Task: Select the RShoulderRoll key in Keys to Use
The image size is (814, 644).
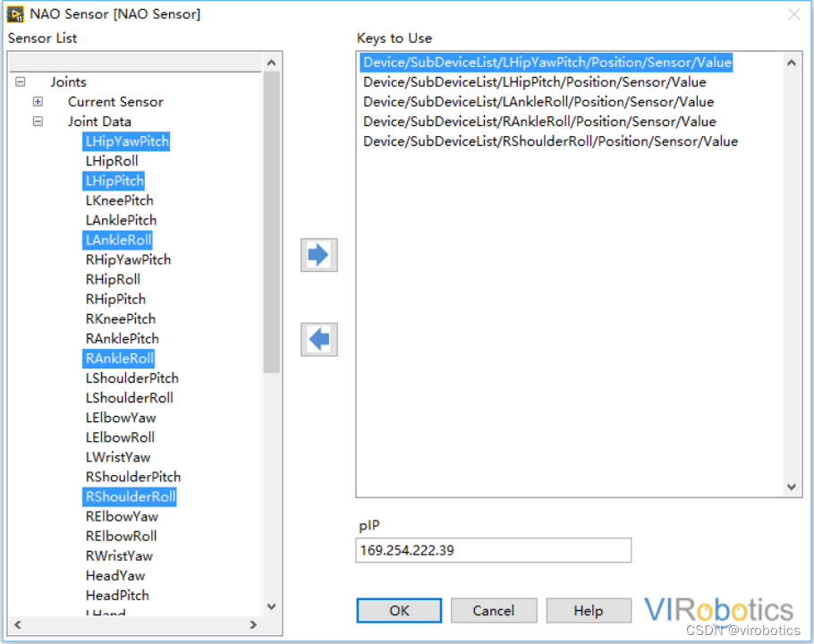Action: pos(550,141)
